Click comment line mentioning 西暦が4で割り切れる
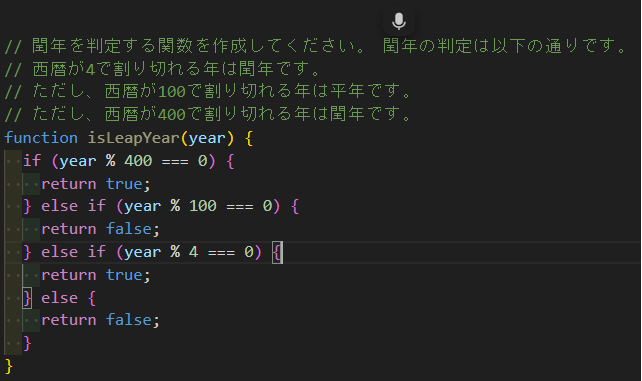 pyautogui.click(x=162, y=69)
